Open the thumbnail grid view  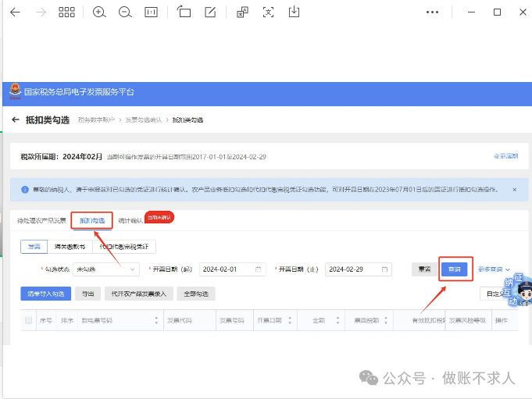[66, 12]
